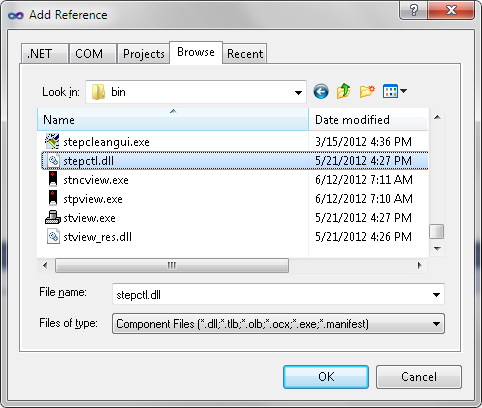Select the stepcleangui.exe file icon

point(52,142)
